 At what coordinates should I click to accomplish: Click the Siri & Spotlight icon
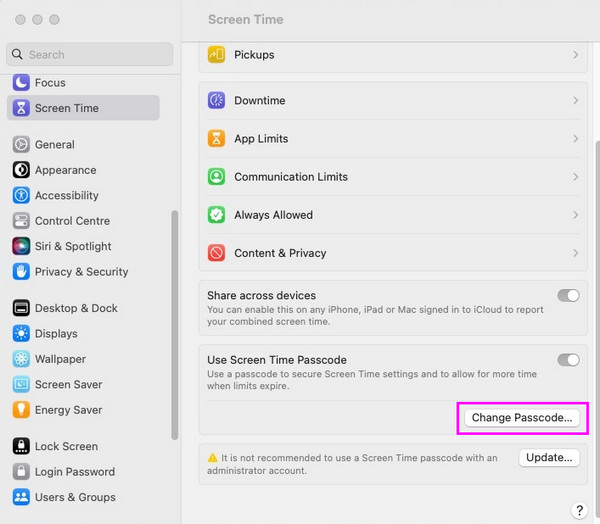coord(21,246)
